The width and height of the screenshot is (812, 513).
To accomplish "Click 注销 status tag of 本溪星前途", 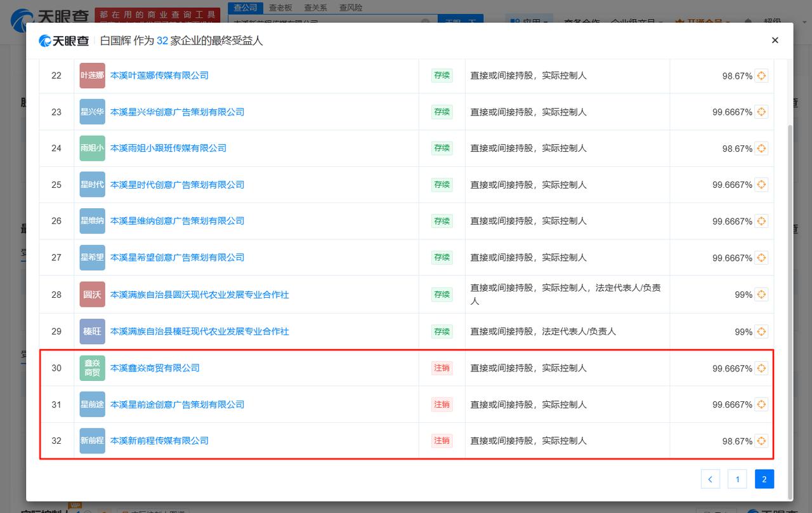I will [x=442, y=404].
